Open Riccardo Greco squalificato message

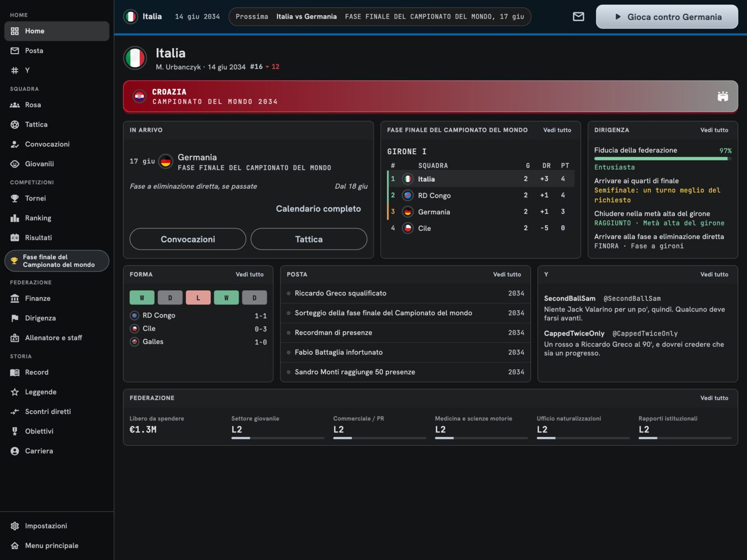(406, 293)
